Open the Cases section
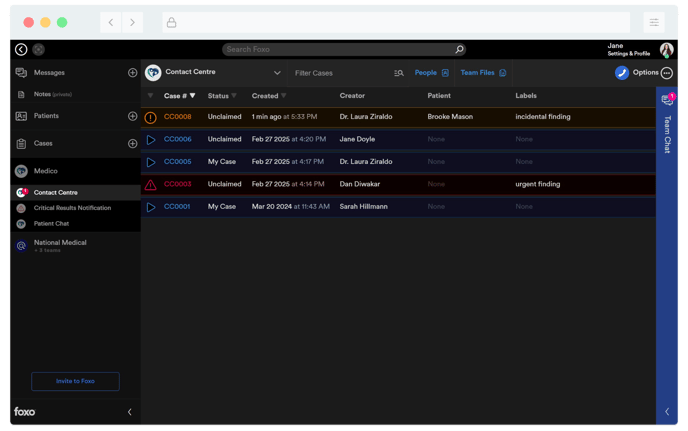This screenshot has height=431, width=688. point(43,144)
